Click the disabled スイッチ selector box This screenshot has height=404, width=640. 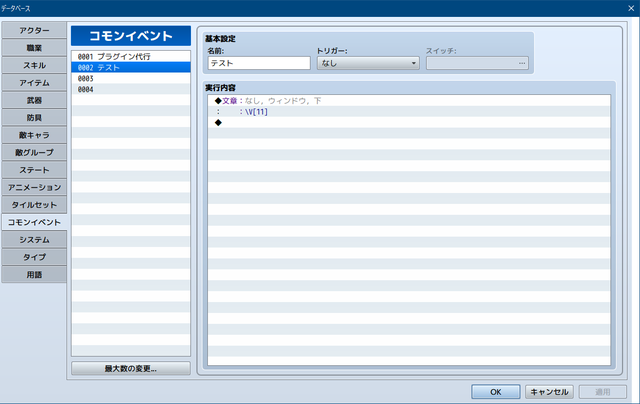click(x=477, y=63)
